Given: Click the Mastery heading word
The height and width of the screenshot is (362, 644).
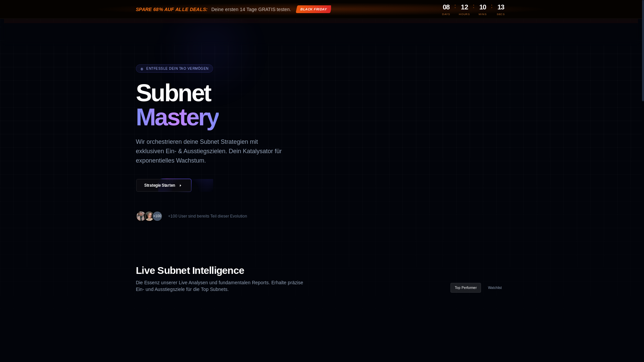Looking at the screenshot, I should click(x=177, y=117).
